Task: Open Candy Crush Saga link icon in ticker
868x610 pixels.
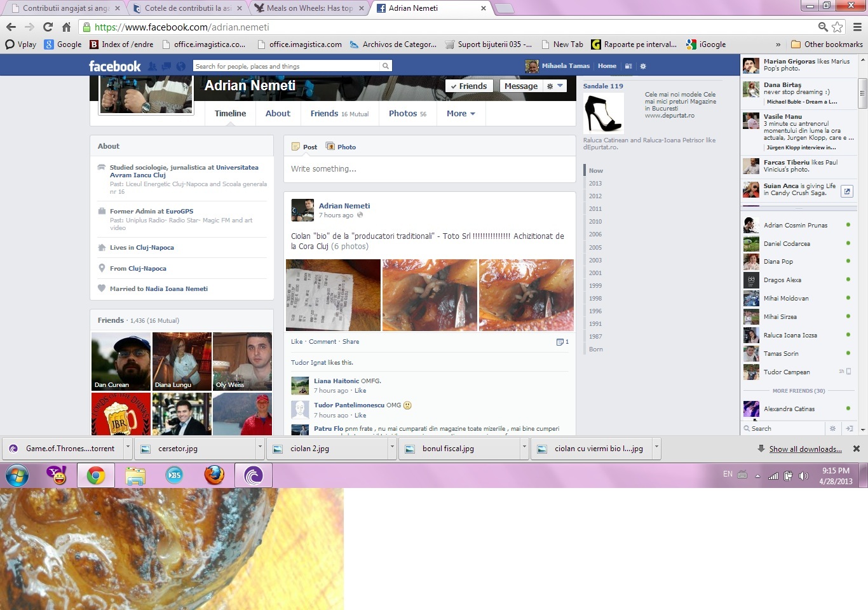Action: click(847, 191)
